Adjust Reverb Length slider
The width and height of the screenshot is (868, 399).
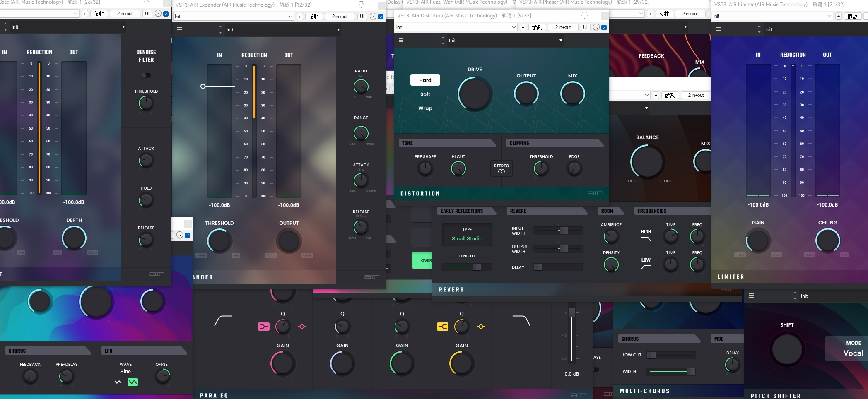[467, 267]
